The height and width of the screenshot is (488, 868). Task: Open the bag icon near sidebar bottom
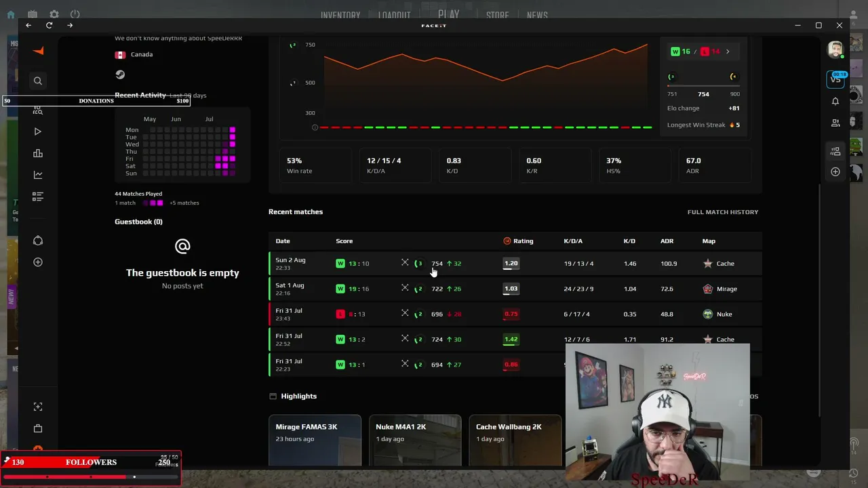point(38,428)
